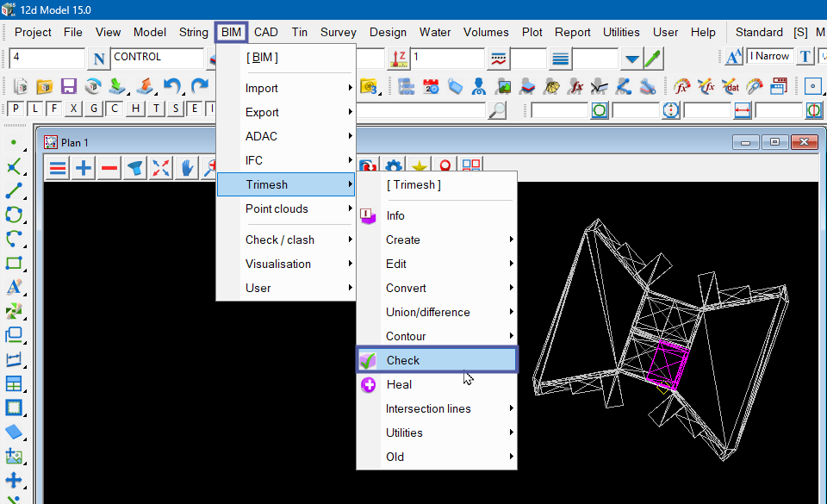Toggle the H snap button
Viewport: 827px width, 504px height.
pos(135,109)
